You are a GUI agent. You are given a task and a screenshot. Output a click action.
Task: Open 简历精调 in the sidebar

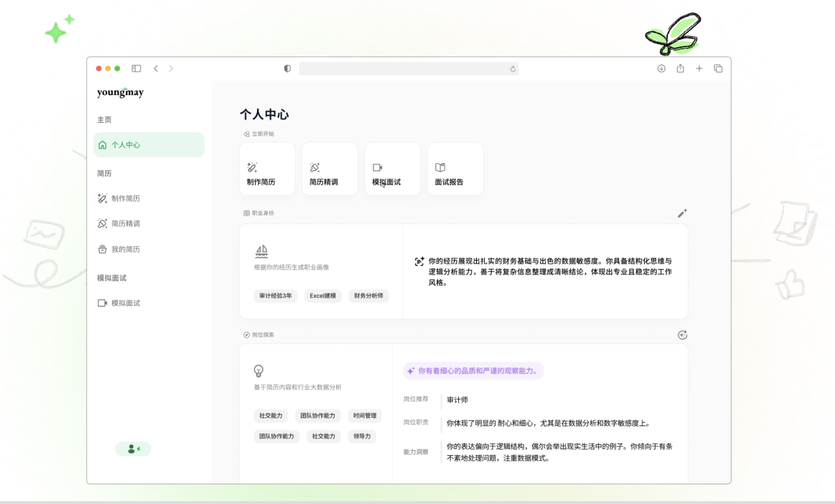point(126,224)
